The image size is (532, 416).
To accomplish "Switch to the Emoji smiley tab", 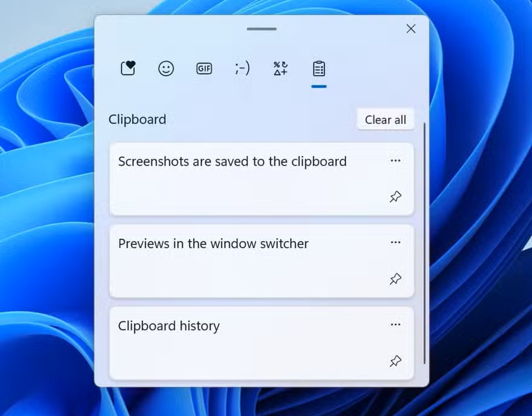I will pos(166,68).
